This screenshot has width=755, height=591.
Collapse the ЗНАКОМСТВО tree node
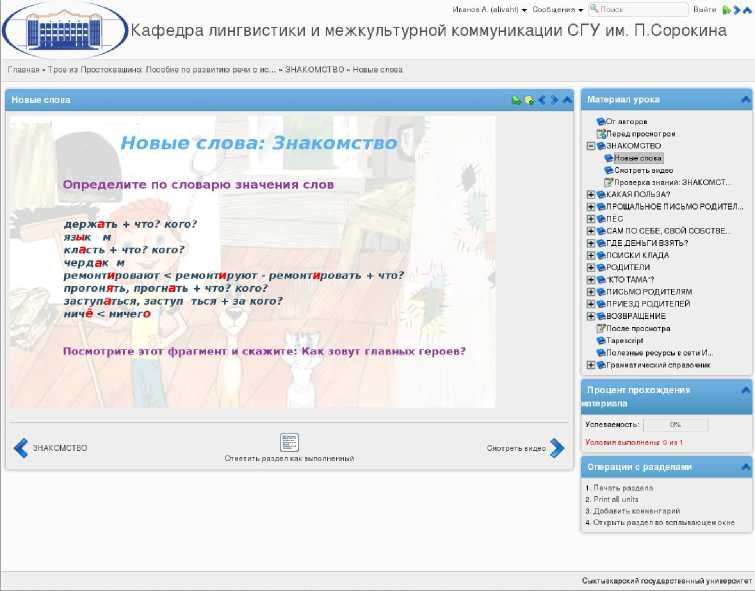[590, 146]
